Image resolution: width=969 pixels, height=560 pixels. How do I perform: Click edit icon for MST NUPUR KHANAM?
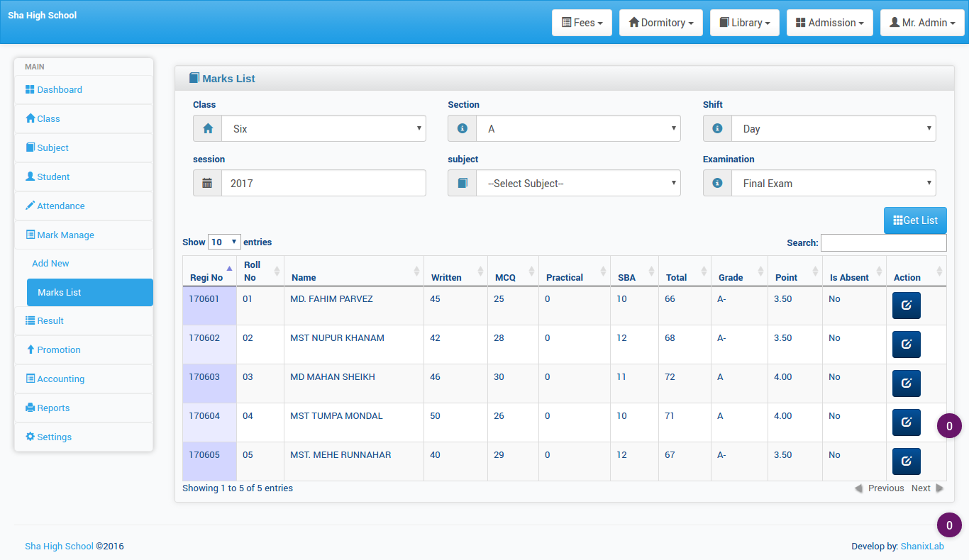(x=906, y=345)
